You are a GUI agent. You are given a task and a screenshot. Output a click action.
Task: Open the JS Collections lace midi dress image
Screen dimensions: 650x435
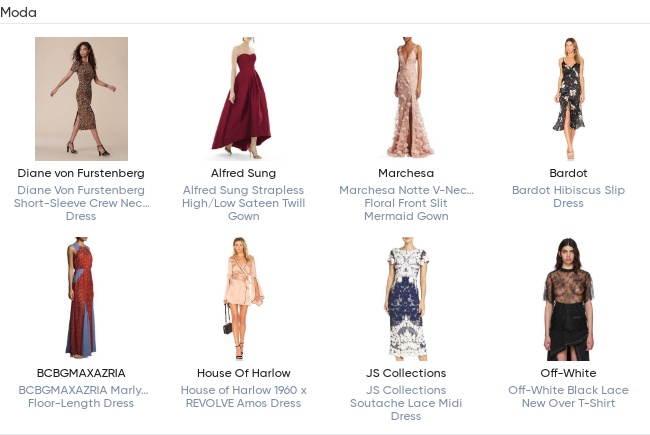pyautogui.click(x=406, y=299)
